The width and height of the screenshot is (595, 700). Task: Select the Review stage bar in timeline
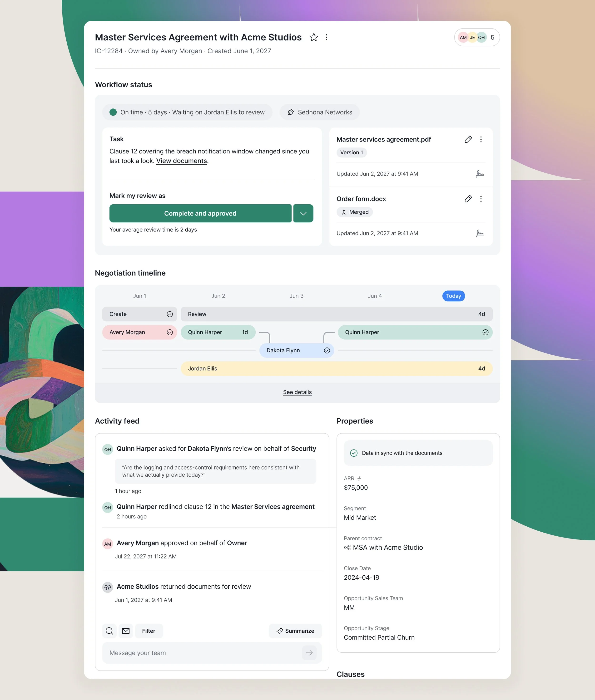[337, 314]
